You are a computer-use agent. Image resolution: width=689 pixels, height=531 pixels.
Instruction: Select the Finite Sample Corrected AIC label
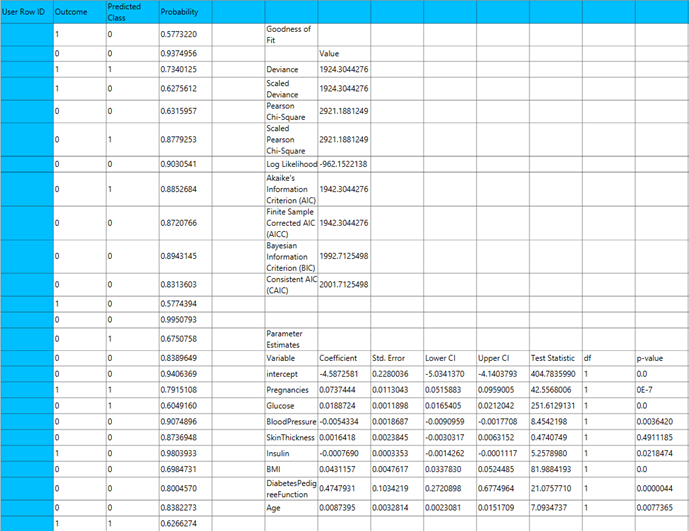(291, 223)
